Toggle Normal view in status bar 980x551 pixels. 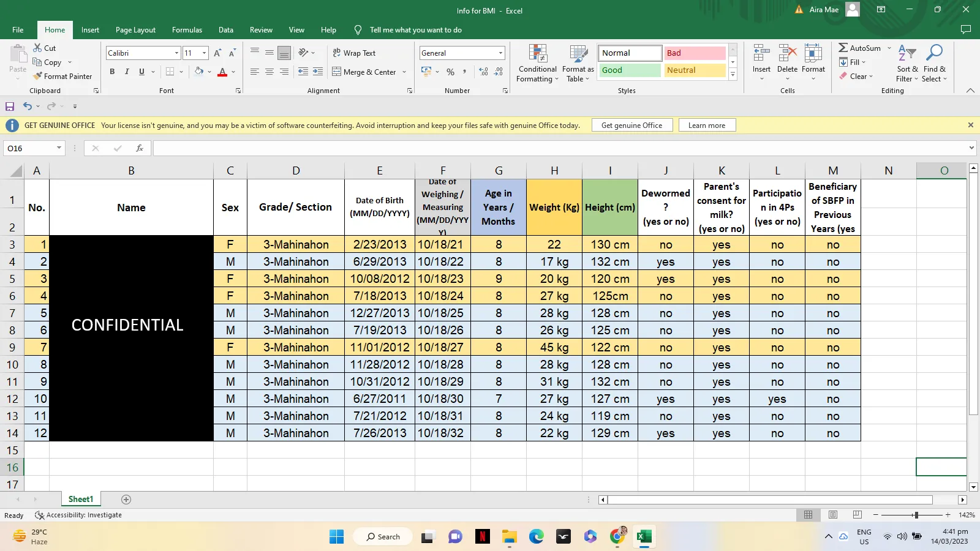[809, 515]
